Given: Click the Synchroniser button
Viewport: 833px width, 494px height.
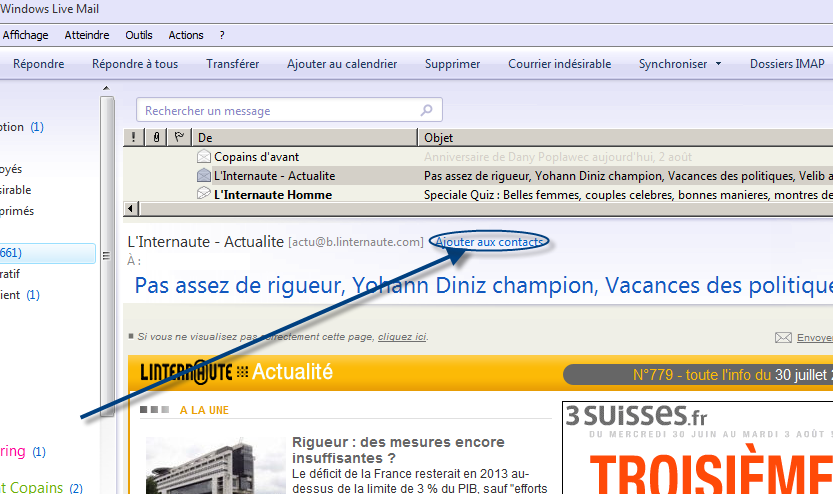Looking at the screenshot, I should (x=673, y=64).
